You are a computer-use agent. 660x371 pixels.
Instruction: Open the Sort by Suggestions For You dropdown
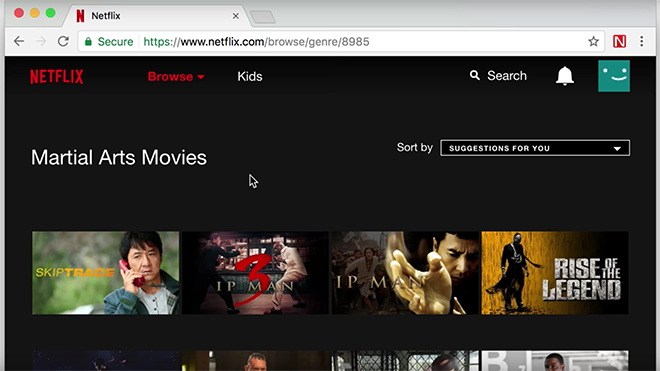(535, 148)
